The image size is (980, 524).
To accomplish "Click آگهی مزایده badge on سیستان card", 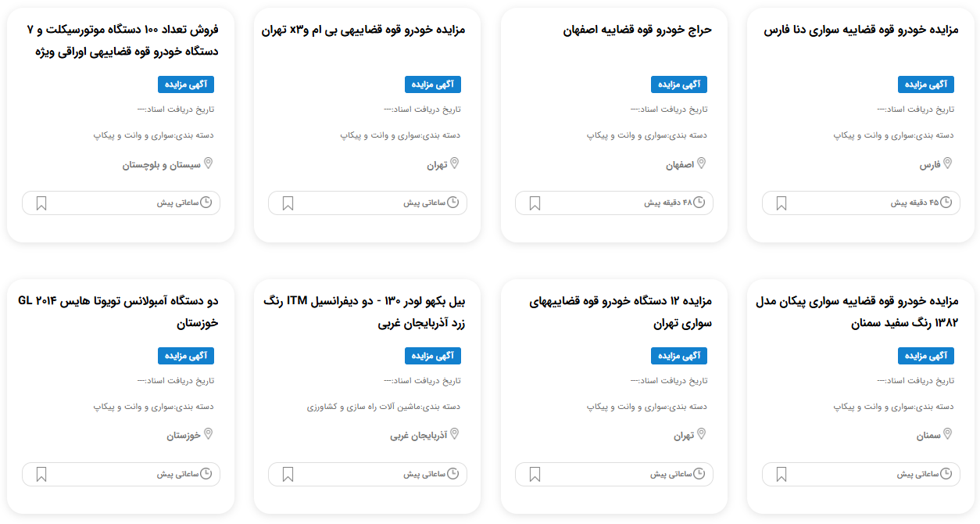I will pos(186,84).
